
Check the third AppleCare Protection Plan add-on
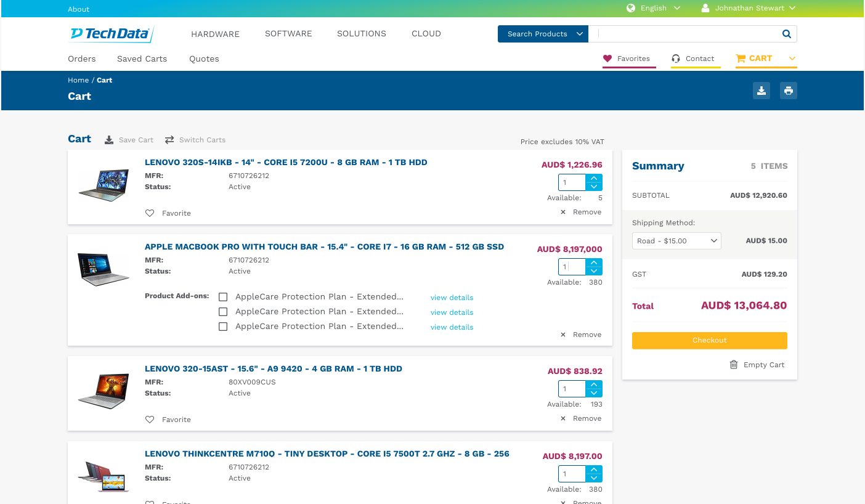[223, 327]
